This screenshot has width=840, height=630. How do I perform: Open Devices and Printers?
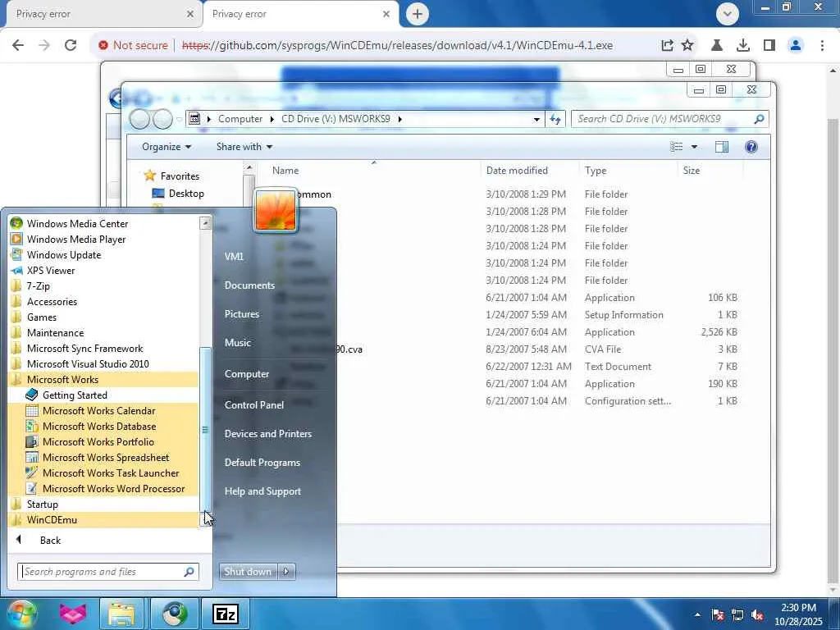(x=268, y=433)
